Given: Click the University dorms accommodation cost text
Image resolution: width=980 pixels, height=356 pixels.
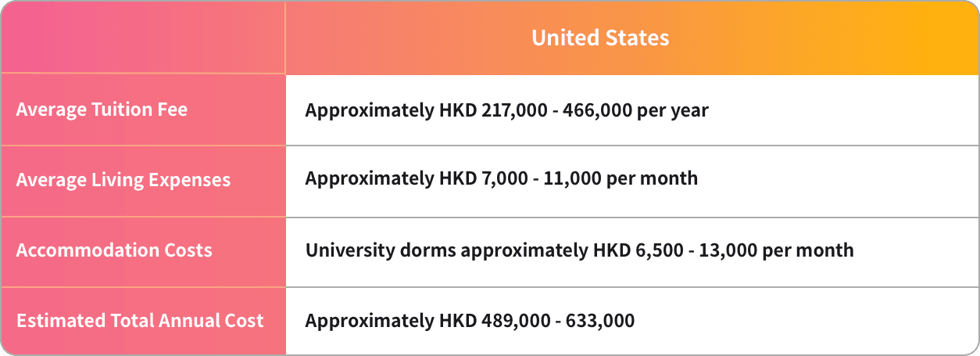Looking at the screenshot, I should click(579, 250).
